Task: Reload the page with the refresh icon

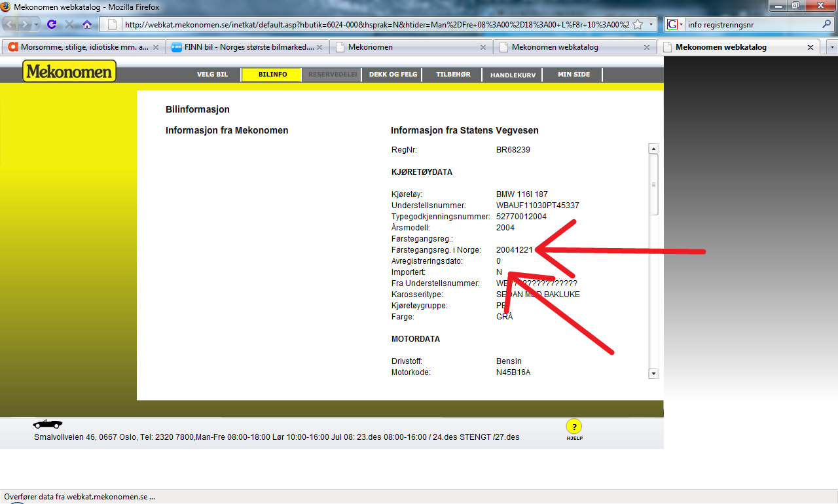Action: [x=52, y=24]
